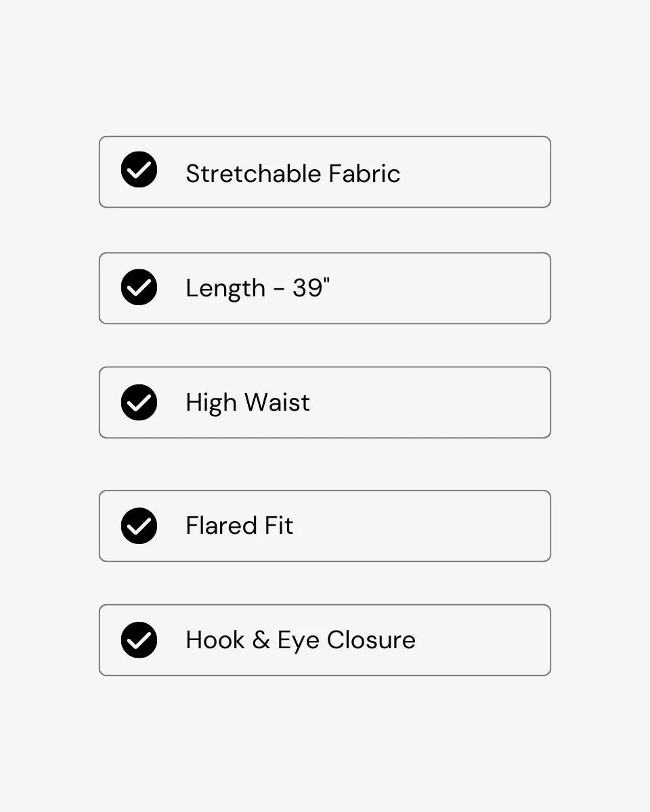Select the High Waist text label

(x=248, y=403)
